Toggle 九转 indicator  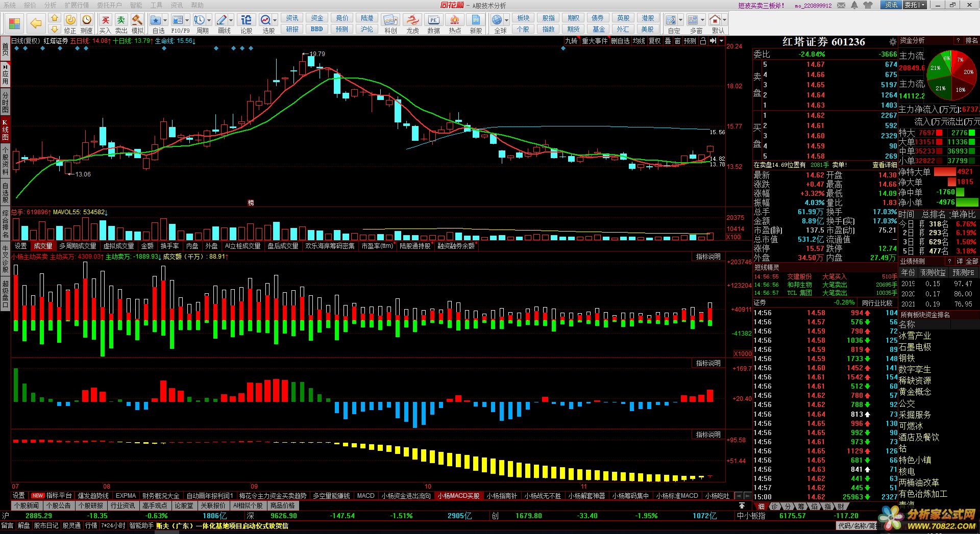571,41
